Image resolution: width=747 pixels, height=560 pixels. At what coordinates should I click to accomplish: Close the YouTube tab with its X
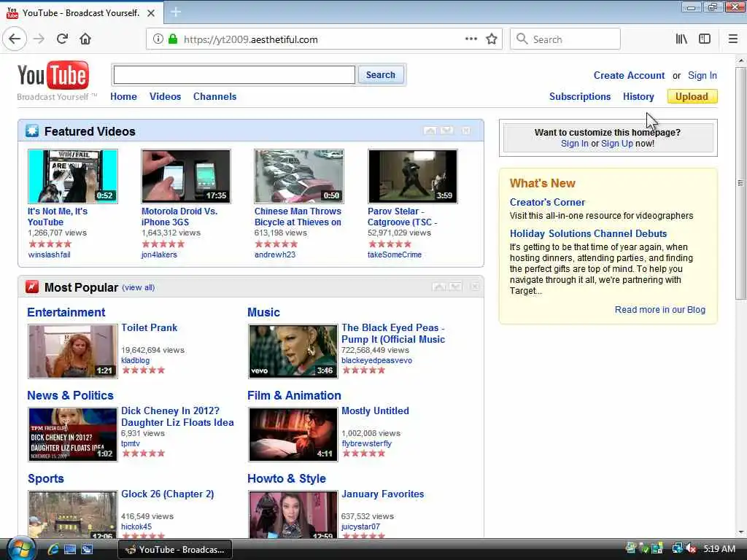(151, 13)
